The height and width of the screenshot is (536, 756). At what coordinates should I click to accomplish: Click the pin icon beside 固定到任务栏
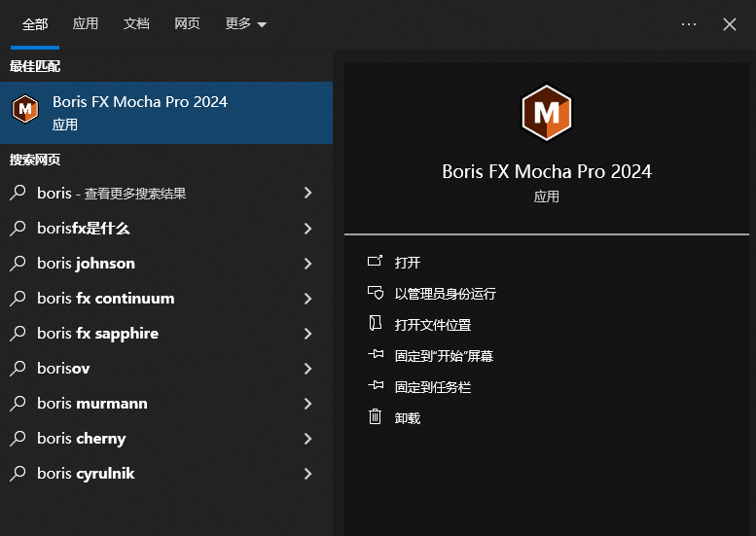click(x=376, y=385)
